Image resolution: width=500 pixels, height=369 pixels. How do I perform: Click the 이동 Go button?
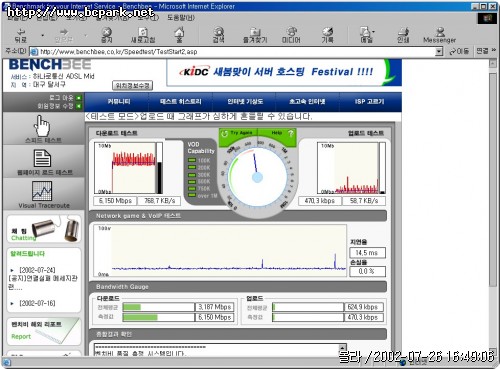pyautogui.click(x=459, y=51)
